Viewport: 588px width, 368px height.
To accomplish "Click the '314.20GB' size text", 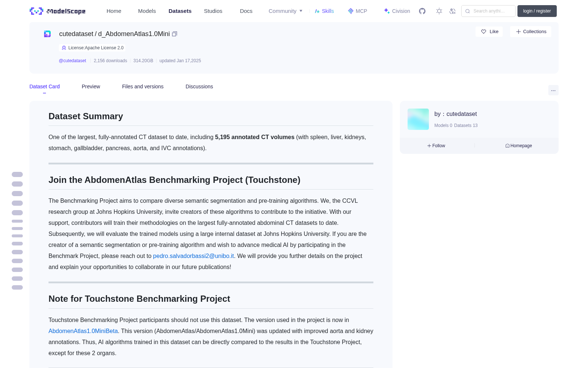I will (143, 61).
